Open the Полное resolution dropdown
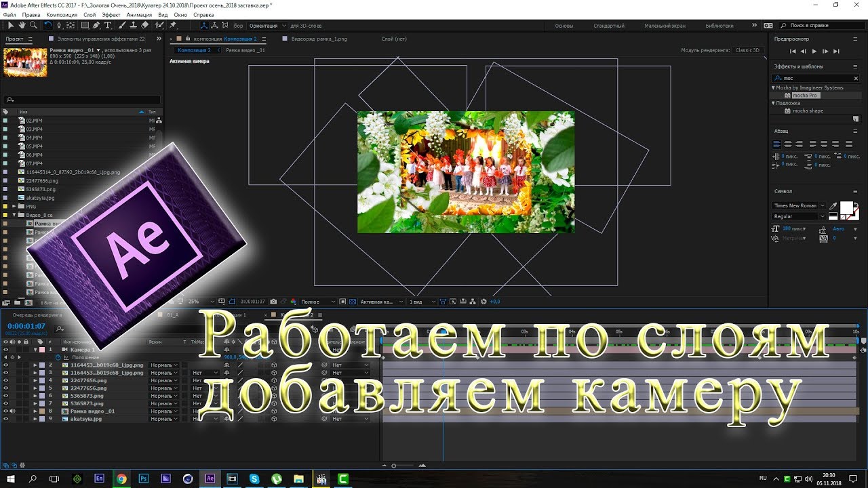The image size is (868, 488). 318,302
